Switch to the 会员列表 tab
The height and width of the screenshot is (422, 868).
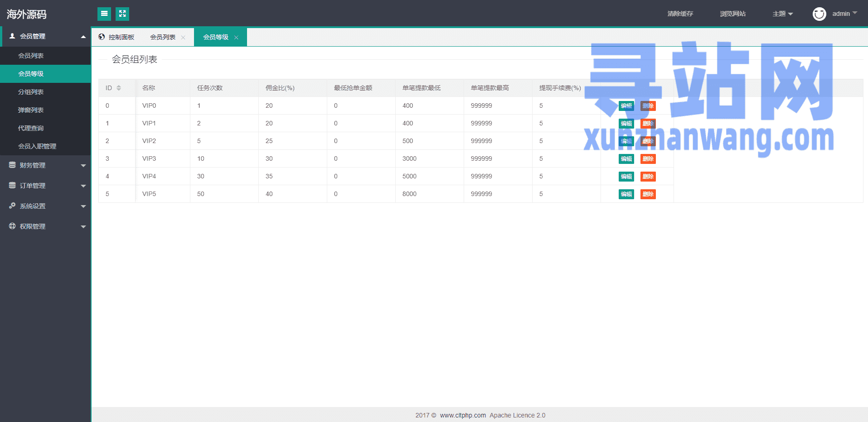(x=163, y=37)
